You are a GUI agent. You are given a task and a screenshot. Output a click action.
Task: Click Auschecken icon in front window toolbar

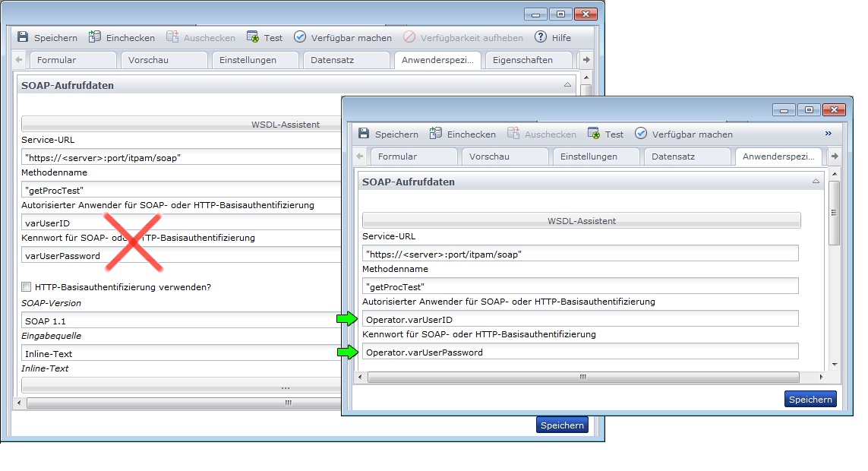click(513, 133)
